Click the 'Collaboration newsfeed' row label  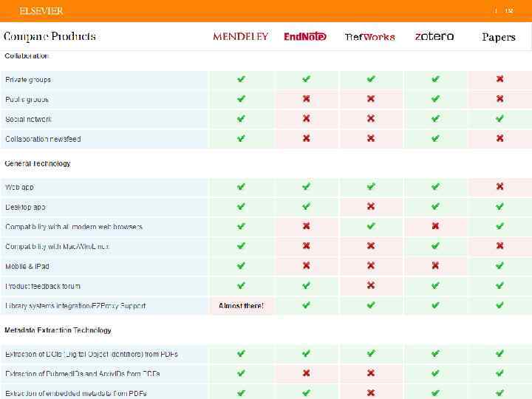[x=43, y=139]
